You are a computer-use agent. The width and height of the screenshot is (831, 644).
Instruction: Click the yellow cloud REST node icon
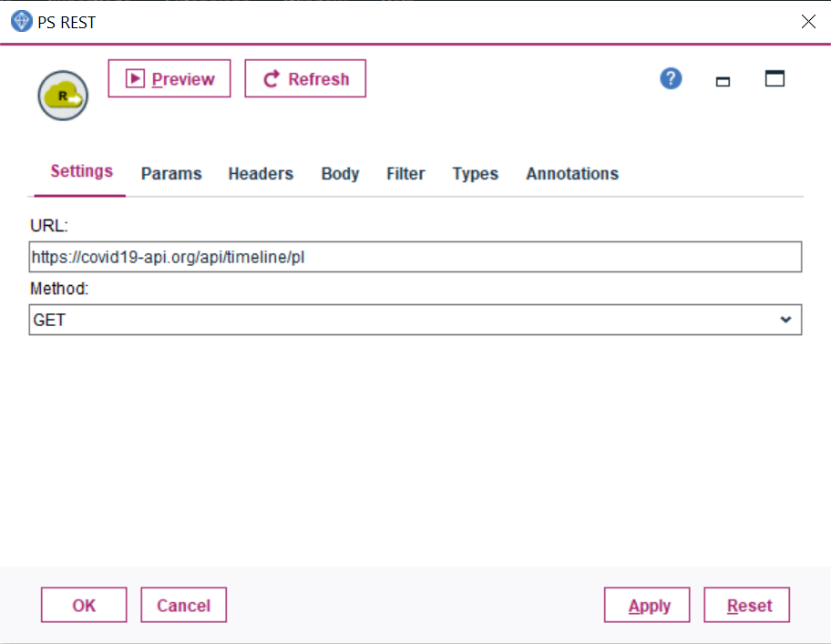[63, 96]
